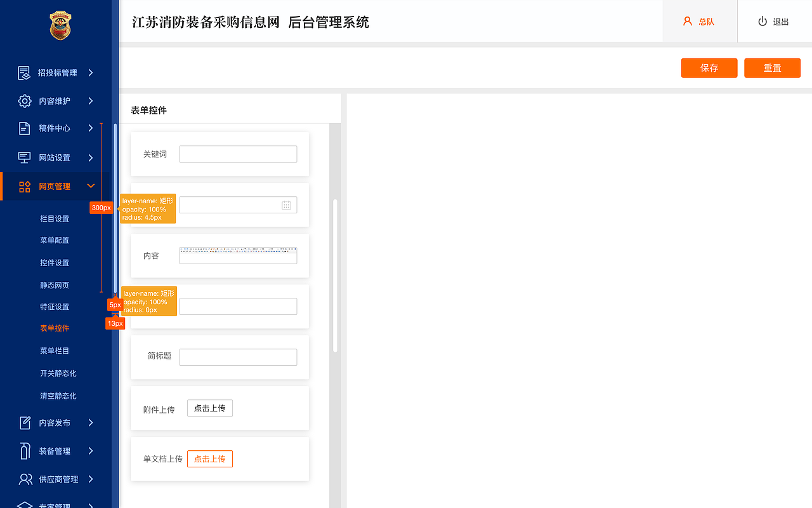Viewport: 812px width, 508px height.
Task: Click the 网站设置 monitor icon
Action: coord(24,157)
